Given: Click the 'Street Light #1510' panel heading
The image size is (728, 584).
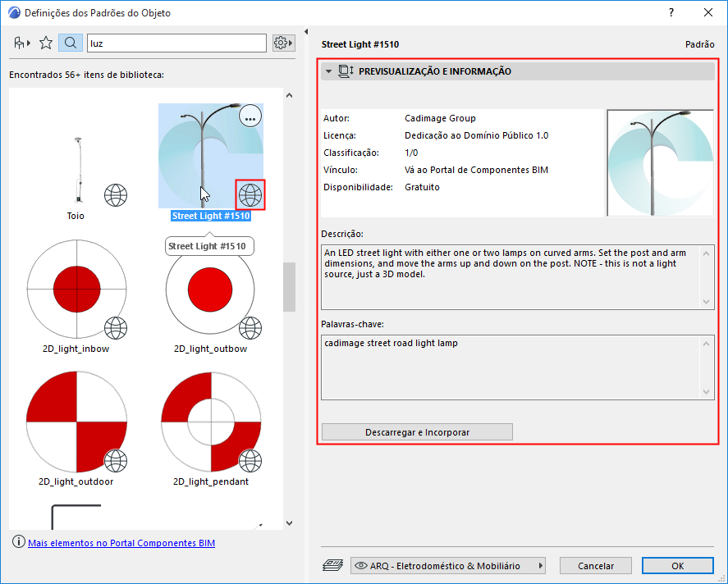Looking at the screenshot, I should point(360,44).
